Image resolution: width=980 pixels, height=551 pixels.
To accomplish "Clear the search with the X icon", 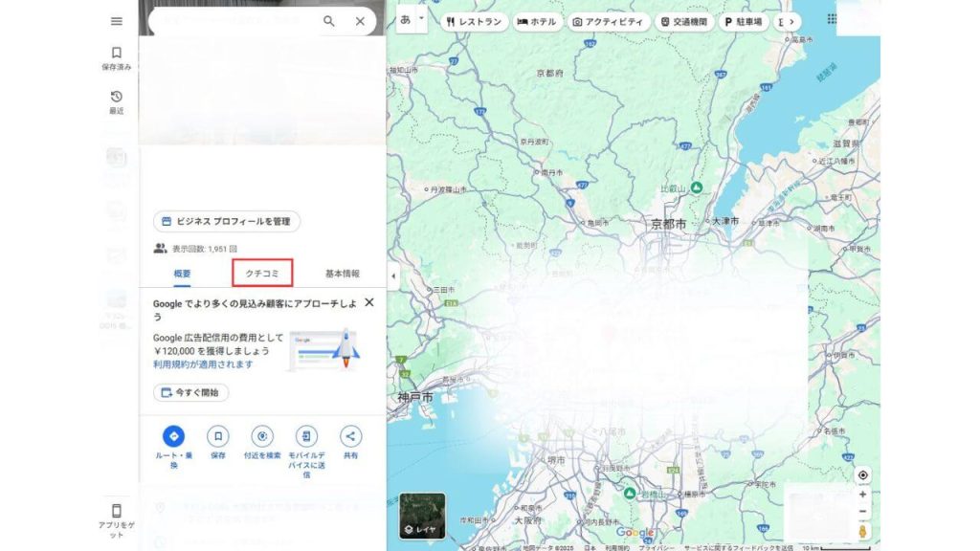I will 360,21.
